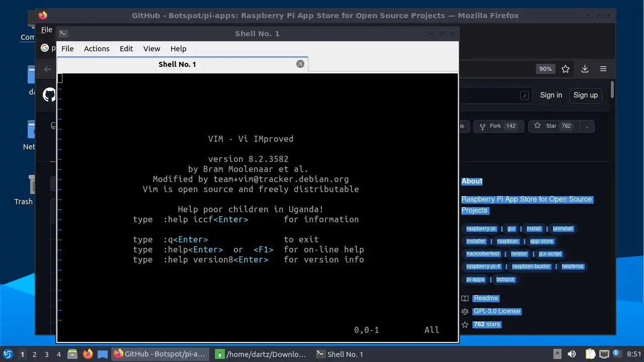Click the installer topic tag
Viewport: 644px width, 362px height.
click(x=476, y=241)
